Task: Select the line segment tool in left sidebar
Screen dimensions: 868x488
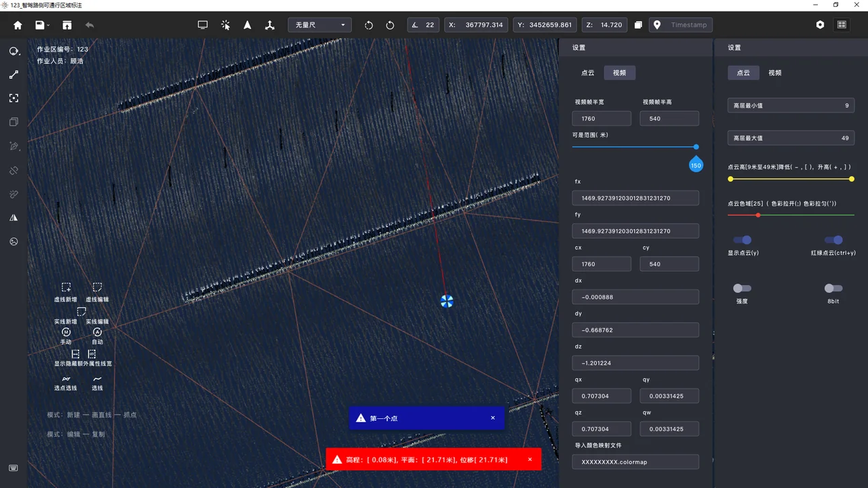Action: click(14, 75)
